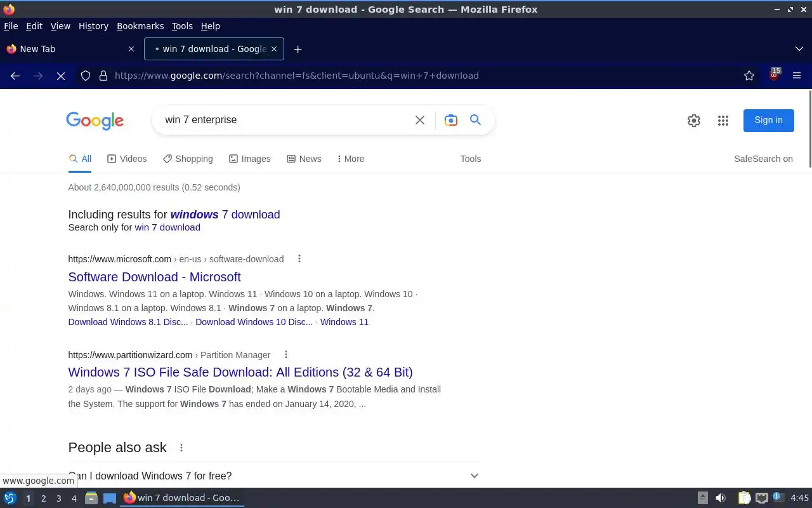812x508 pixels.
Task: Open the notification tray icon
Action: (x=778, y=498)
